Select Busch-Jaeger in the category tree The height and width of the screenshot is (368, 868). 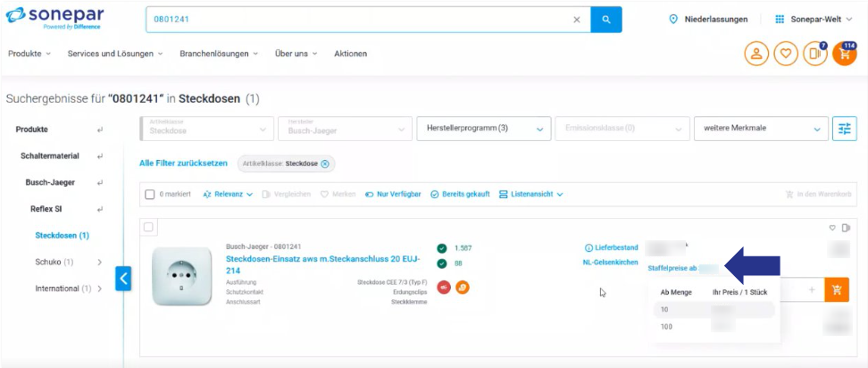(50, 182)
